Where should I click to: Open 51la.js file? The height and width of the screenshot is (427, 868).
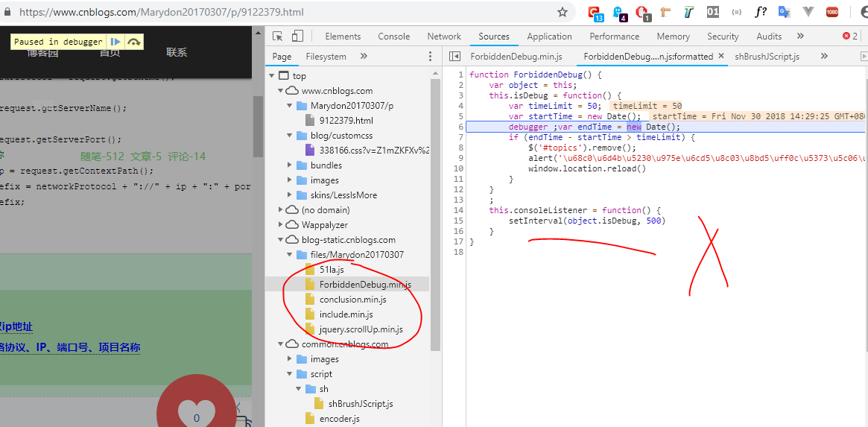(332, 271)
